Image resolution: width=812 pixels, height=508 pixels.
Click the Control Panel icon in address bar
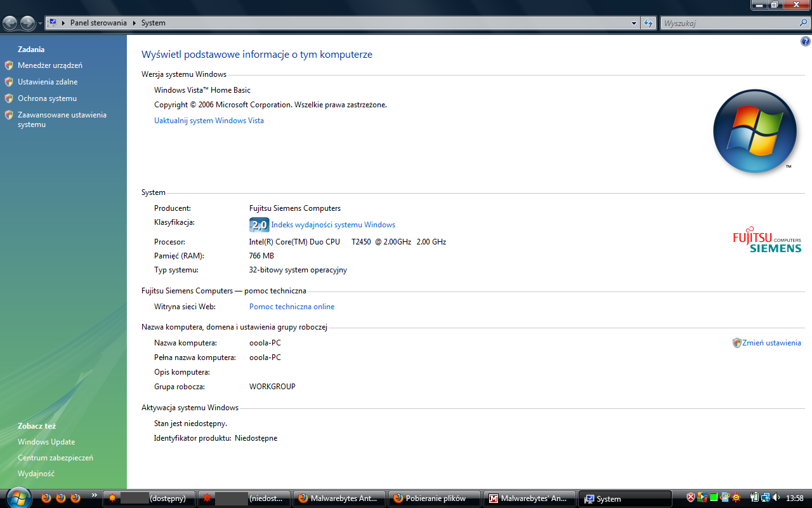[53, 23]
